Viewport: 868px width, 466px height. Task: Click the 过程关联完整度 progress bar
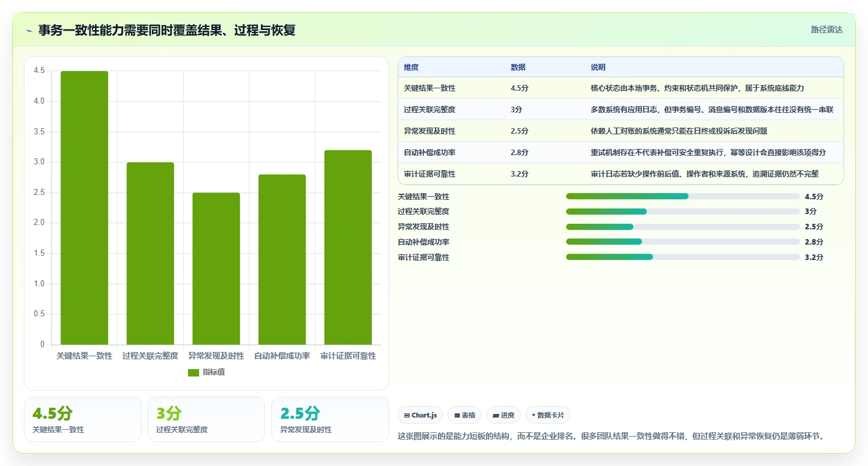pos(683,212)
